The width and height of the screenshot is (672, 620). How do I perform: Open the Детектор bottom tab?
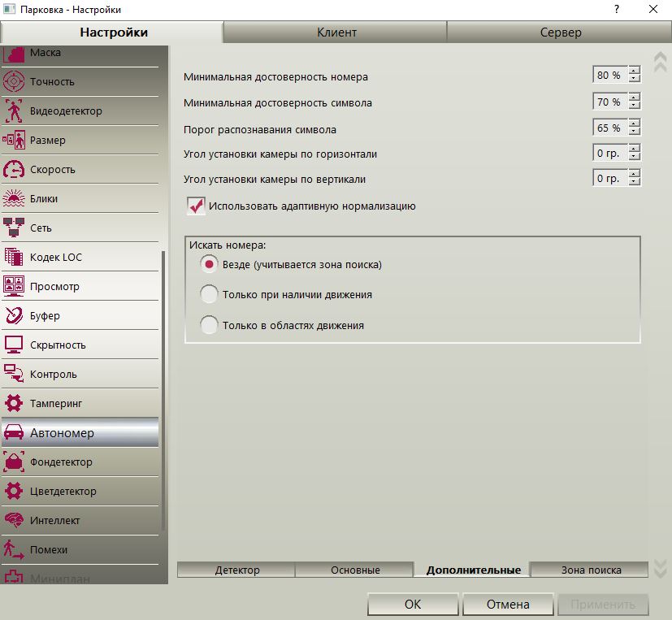coord(236,570)
